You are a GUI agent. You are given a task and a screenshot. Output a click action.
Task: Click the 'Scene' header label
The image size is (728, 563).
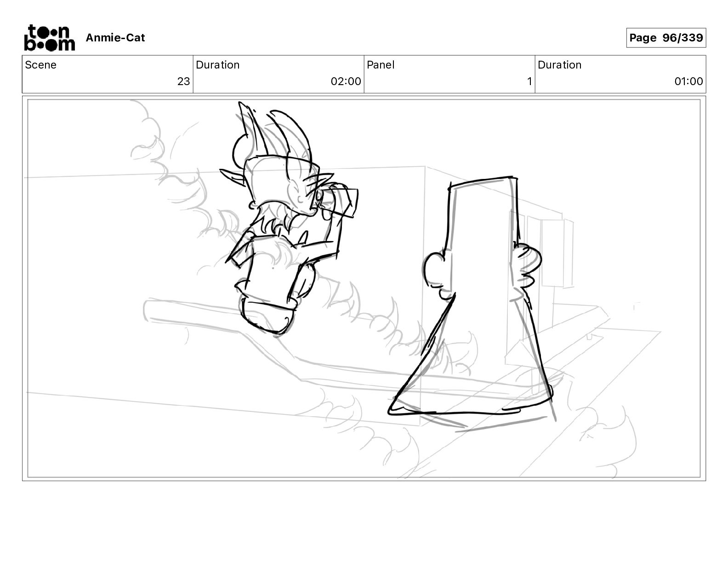pyautogui.click(x=41, y=65)
